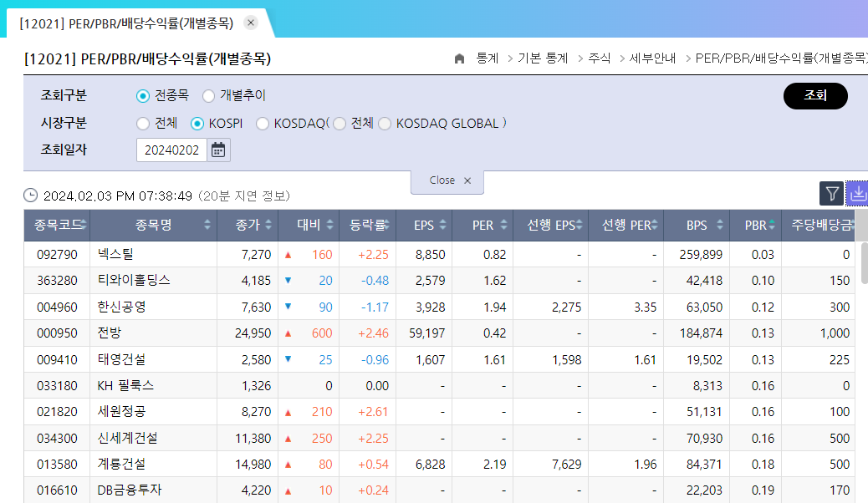The width and height of the screenshot is (868, 503).
Task: Select the KOSPI market radio button
Action: click(197, 124)
